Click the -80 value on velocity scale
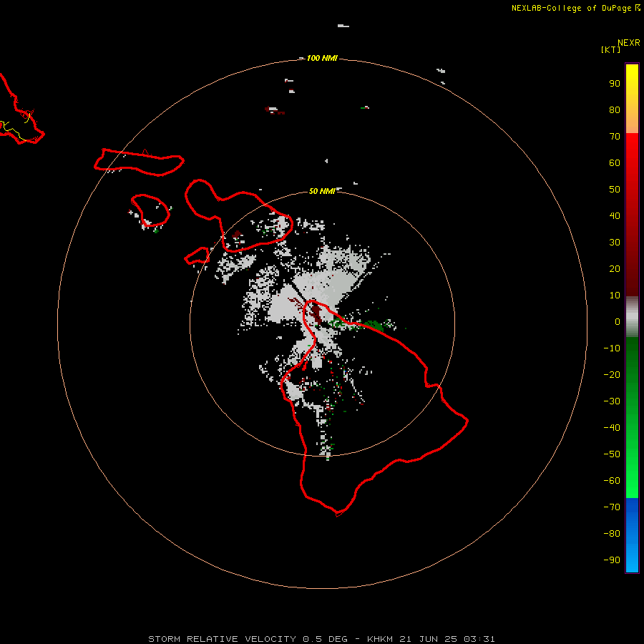This screenshot has height=644, width=644. click(612, 534)
